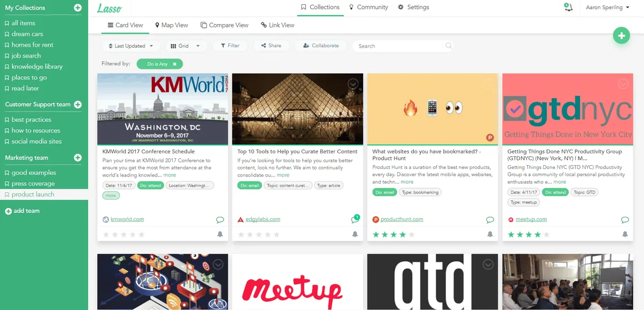The height and width of the screenshot is (310, 644).
Task: Expand the GTDNYC description via more
Action: (560, 182)
